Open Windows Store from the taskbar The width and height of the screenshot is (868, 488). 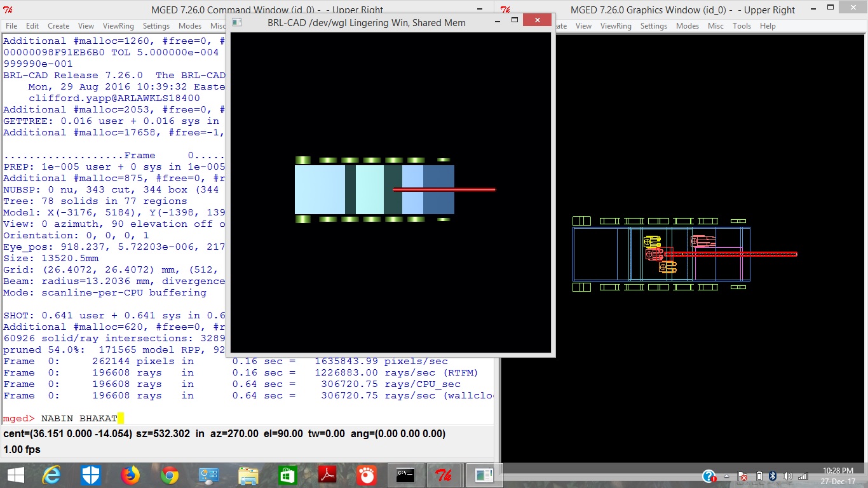[x=287, y=475]
